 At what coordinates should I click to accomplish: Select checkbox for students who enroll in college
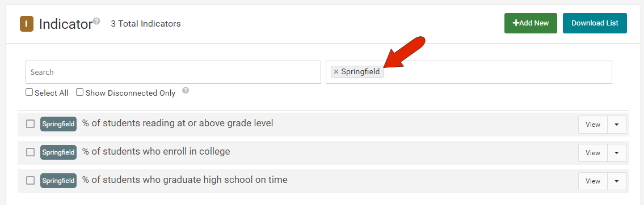point(31,152)
